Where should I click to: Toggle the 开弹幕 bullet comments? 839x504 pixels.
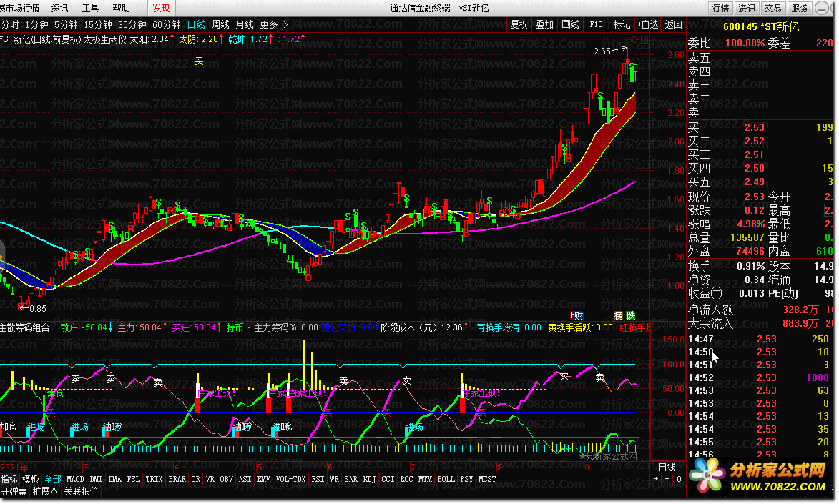(14, 491)
